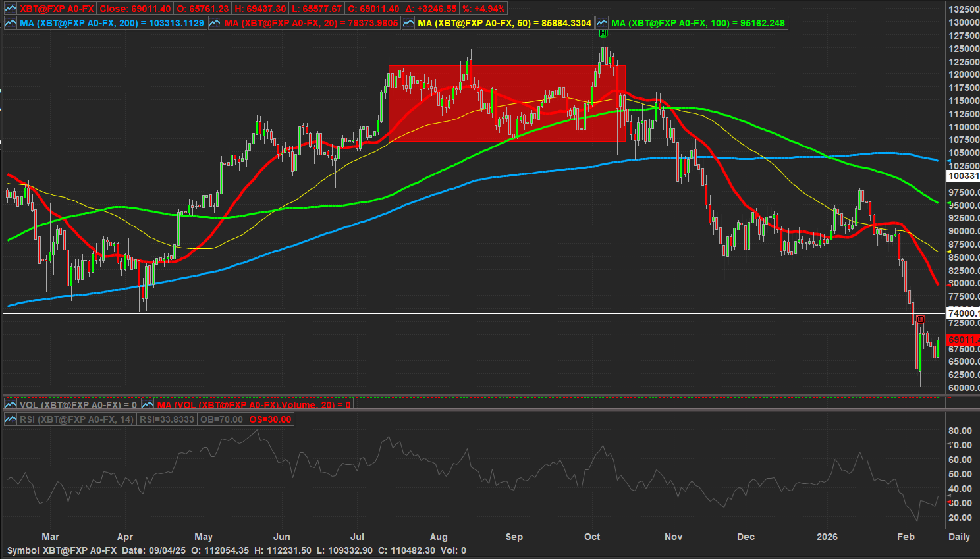Click the VOL indicator icon
This screenshot has width=980, height=559.
coord(11,405)
